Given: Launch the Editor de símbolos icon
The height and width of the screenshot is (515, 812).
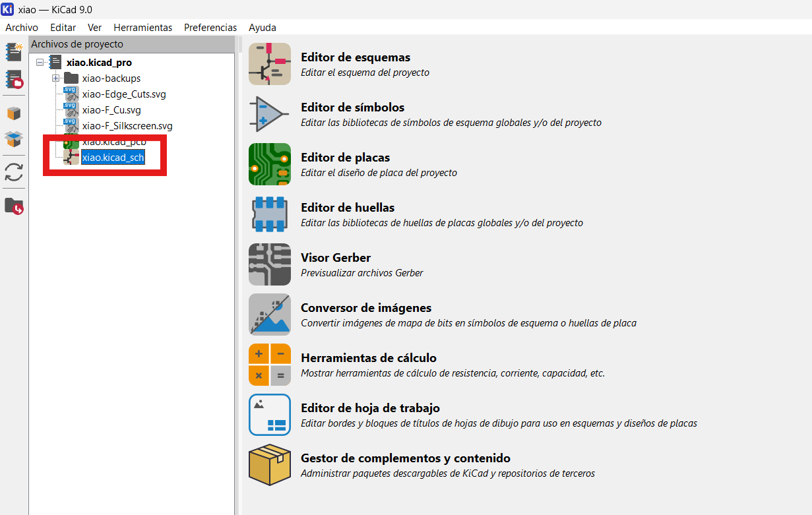Looking at the screenshot, I should (270, 114).
